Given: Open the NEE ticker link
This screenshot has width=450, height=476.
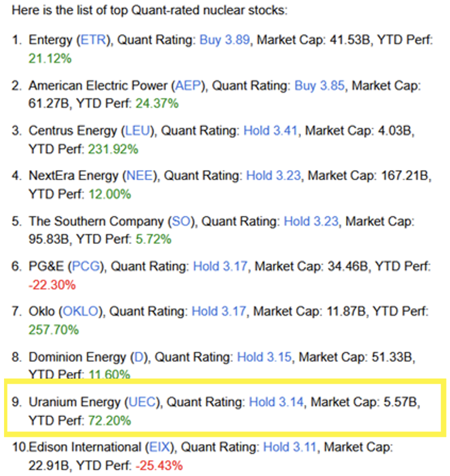Looking at the screenshot, I should click(x=140, y=176).
